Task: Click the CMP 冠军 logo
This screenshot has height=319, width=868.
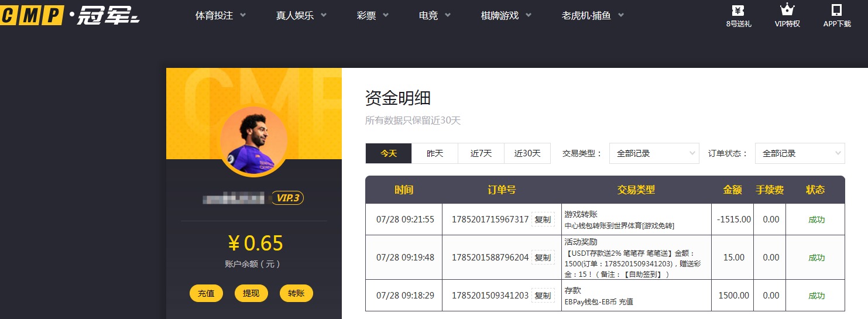Action: click(x=70, y=15)
